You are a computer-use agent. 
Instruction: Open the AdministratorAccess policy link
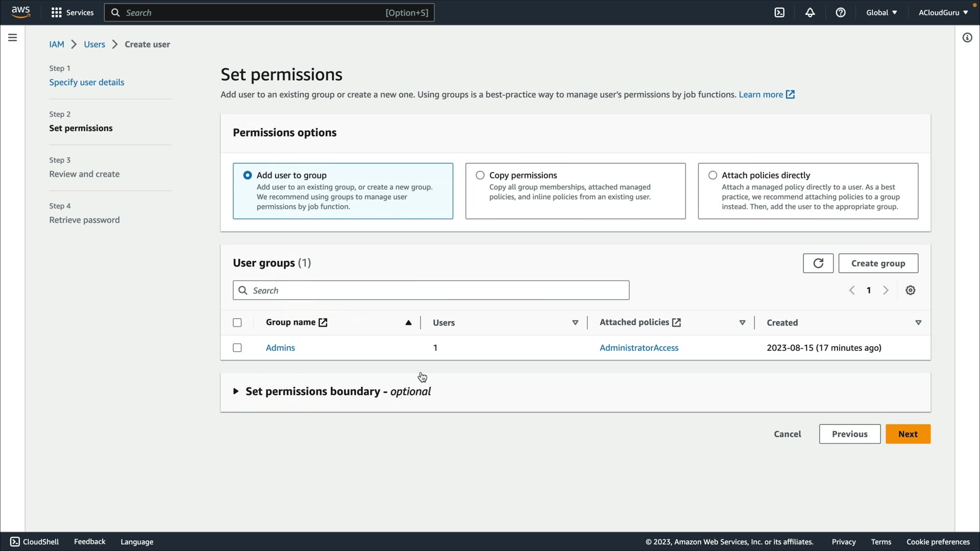pos(639,348)
